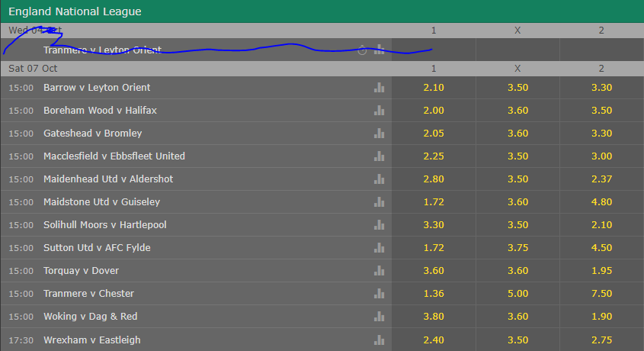
Task: Open stats icon for Gateshead v Bromley
Action: click(x=379, y=134)
